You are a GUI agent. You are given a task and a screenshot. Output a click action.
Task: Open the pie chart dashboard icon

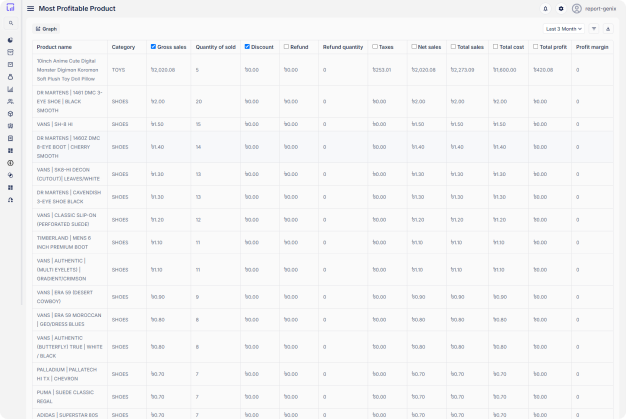[10, 40]
